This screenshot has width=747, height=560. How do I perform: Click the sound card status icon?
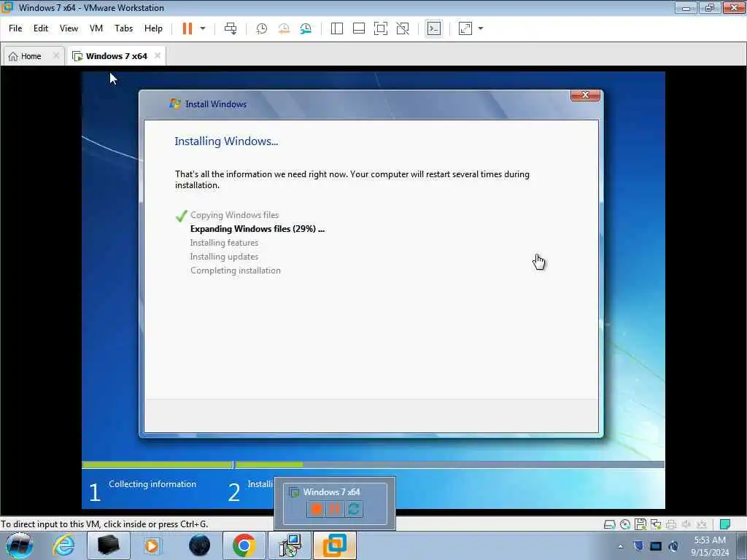pyautogui.click(x=686, y=524)
